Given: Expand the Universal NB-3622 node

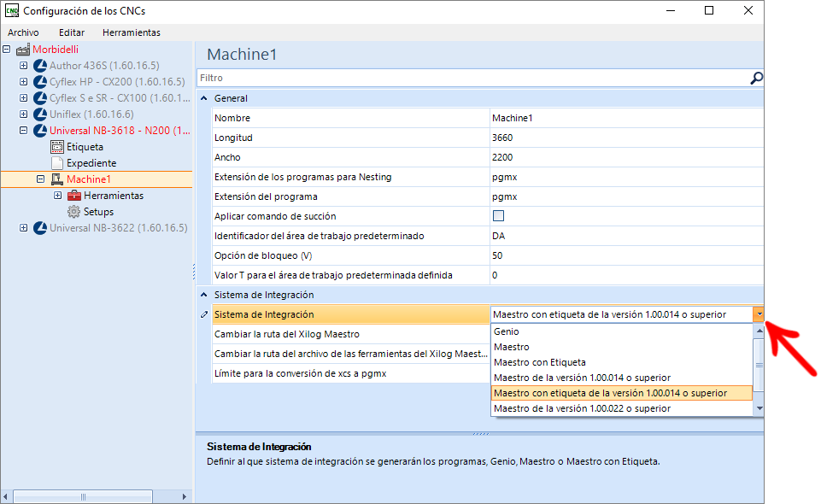Looking at the screenshot, I should click(24, 228).
